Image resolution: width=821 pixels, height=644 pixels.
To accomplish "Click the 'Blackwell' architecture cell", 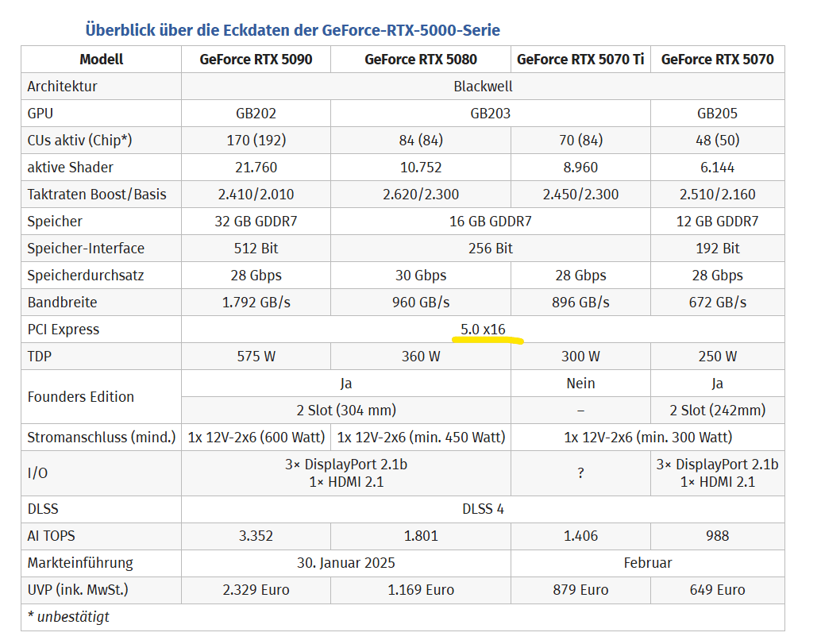I will 483,87.
